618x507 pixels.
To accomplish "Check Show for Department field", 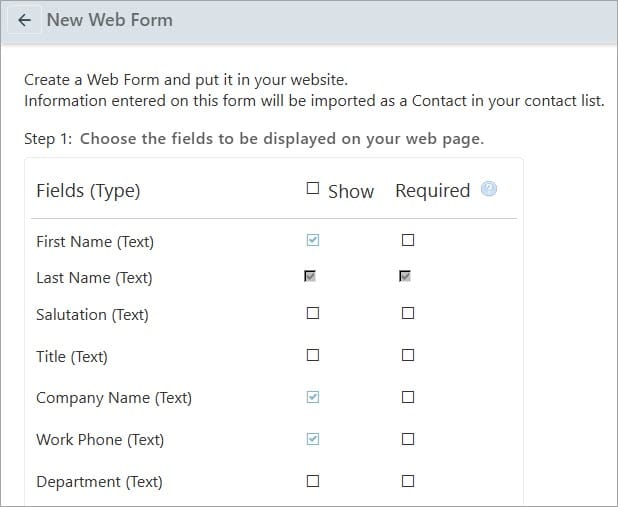I will (x=313, y=481).
